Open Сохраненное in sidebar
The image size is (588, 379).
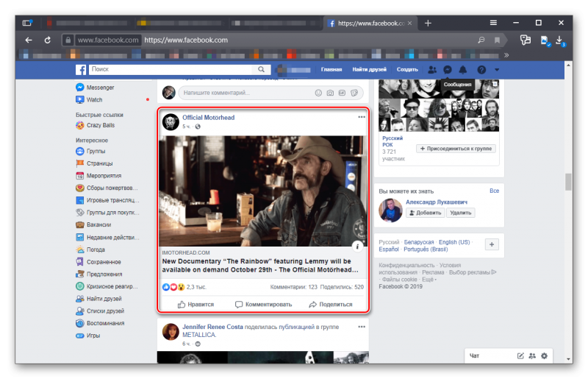[98, 262]
